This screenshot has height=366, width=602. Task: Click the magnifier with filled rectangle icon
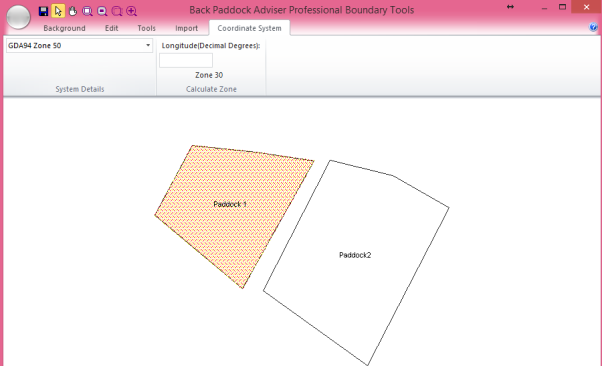[88, 11]
